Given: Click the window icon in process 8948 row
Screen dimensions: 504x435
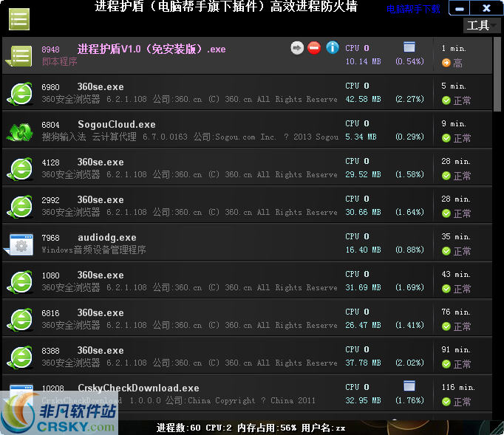Looking at the screenshot, I should [409, 47].
